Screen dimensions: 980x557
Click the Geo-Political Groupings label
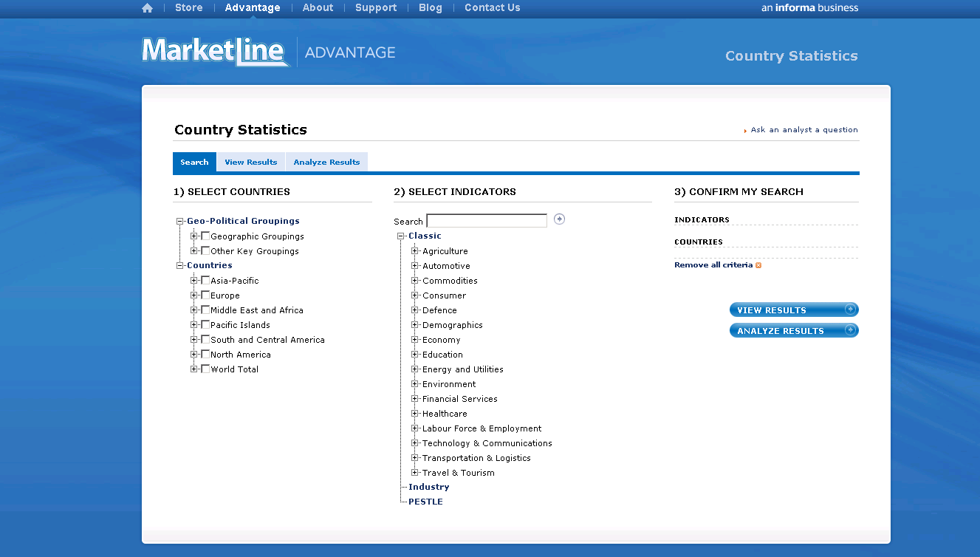point(244,221)
